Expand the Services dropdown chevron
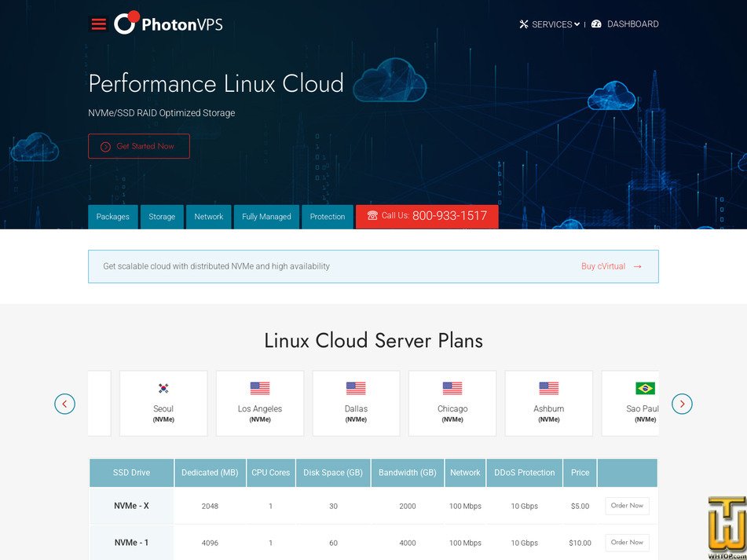The height and width of the screenshot is (560, 747). (x=577, y=24)
